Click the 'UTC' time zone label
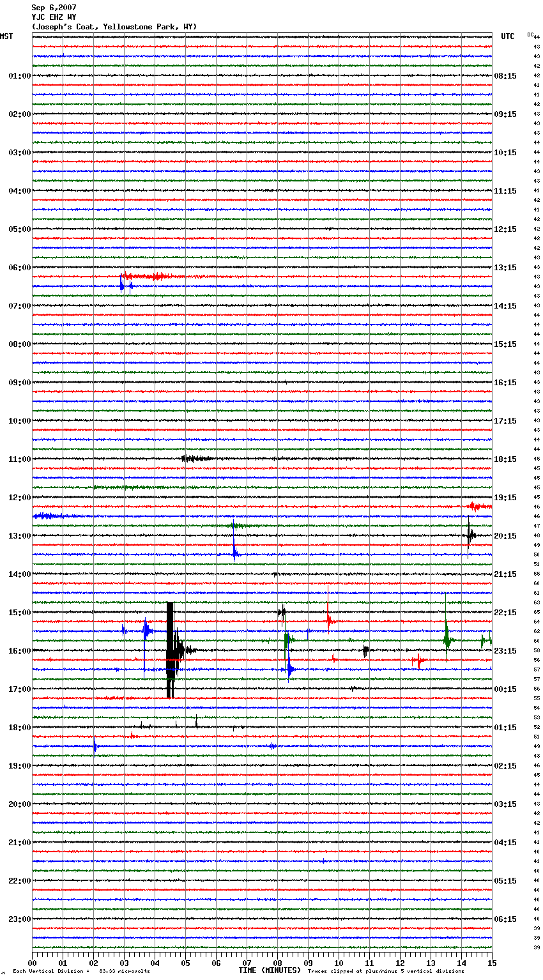This screenshot has width=543, height=980. click(x=508, y=36)
